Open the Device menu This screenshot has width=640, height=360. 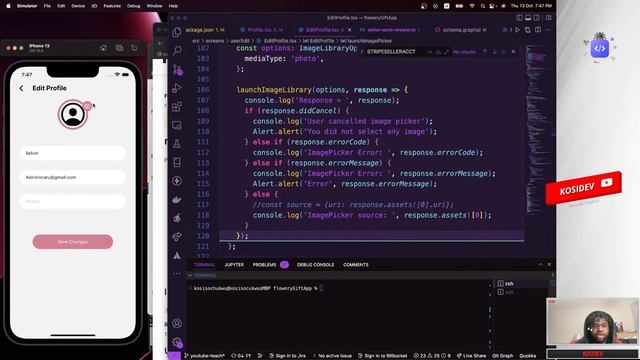coord(78,6)
